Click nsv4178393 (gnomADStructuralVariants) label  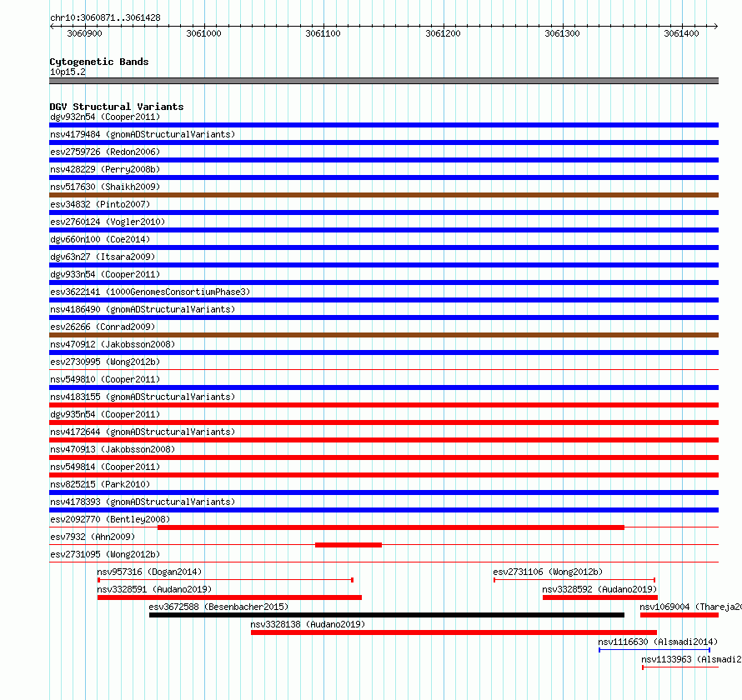143,502
